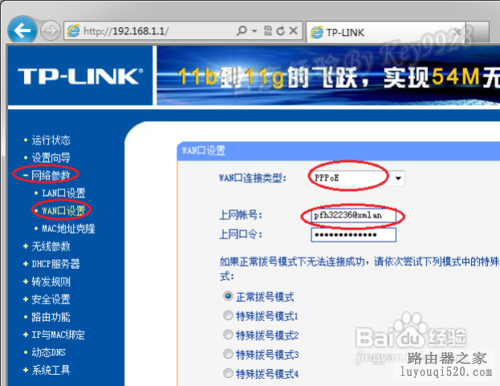Click the 上网帐号 input field
Viewport: 500px width, 386px height.
pyautogui.click(x=353, y=216)
